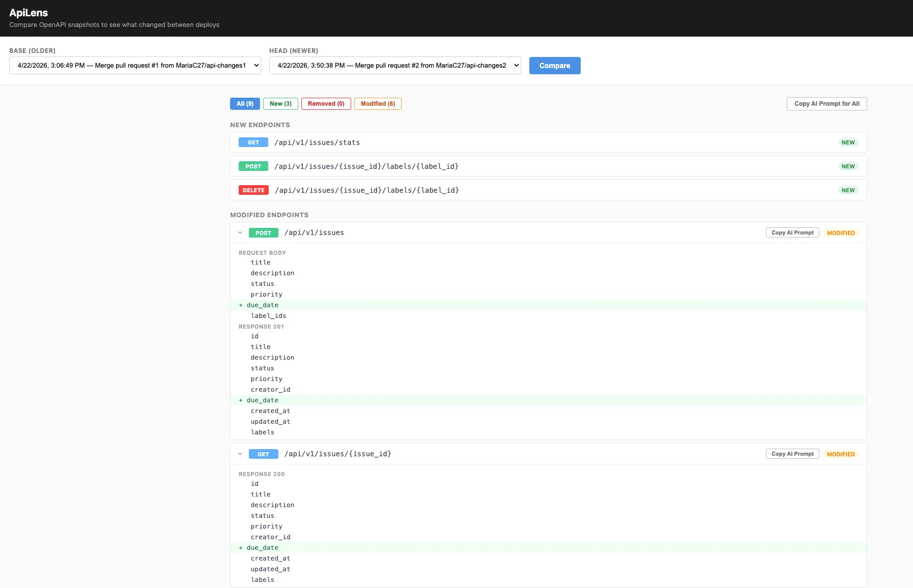Click the MODIFIED ENDPOINTS section heading

click(x=269, y=215)
